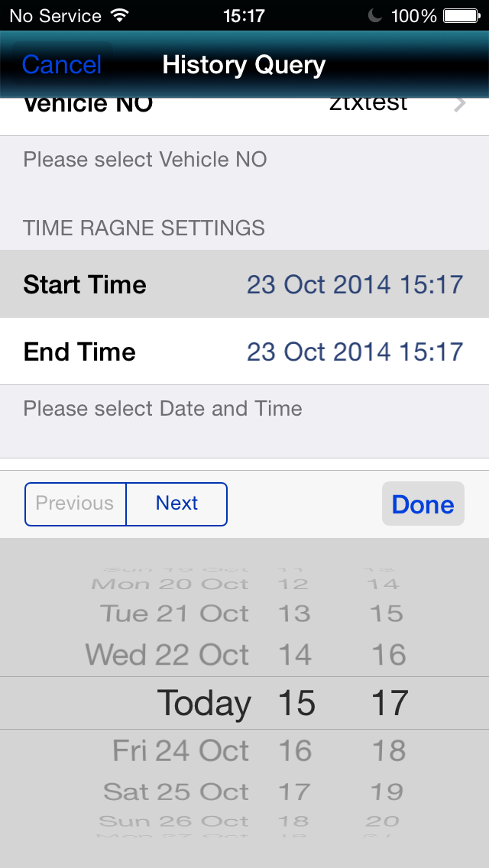Select hour 16 in the hour wheel
The height and width of the screenshot is (868, 489).
point(294,750)
